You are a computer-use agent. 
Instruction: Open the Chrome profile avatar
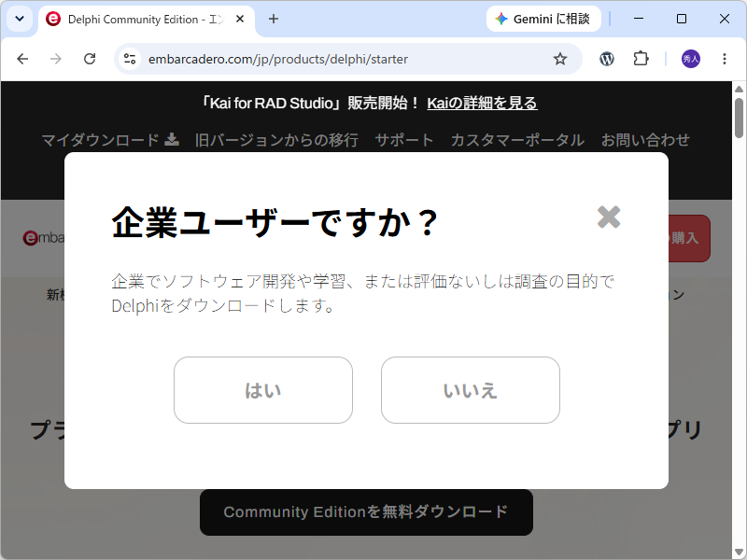690,59
